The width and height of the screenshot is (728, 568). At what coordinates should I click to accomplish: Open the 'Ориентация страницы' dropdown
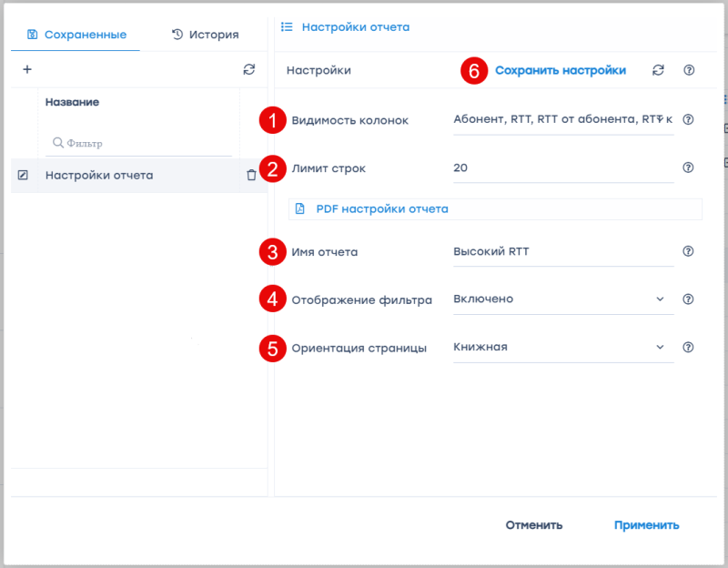pos(660,347)
